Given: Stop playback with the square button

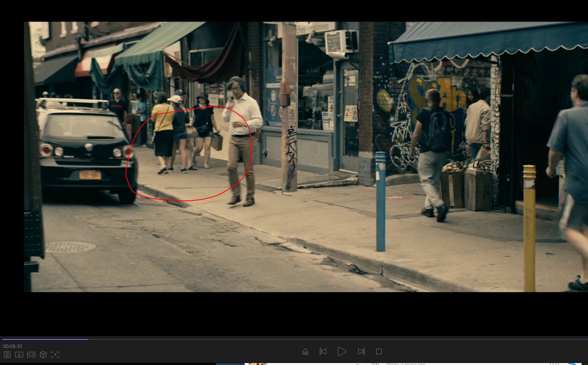Looking at the screenshot, I should point(379,351).
